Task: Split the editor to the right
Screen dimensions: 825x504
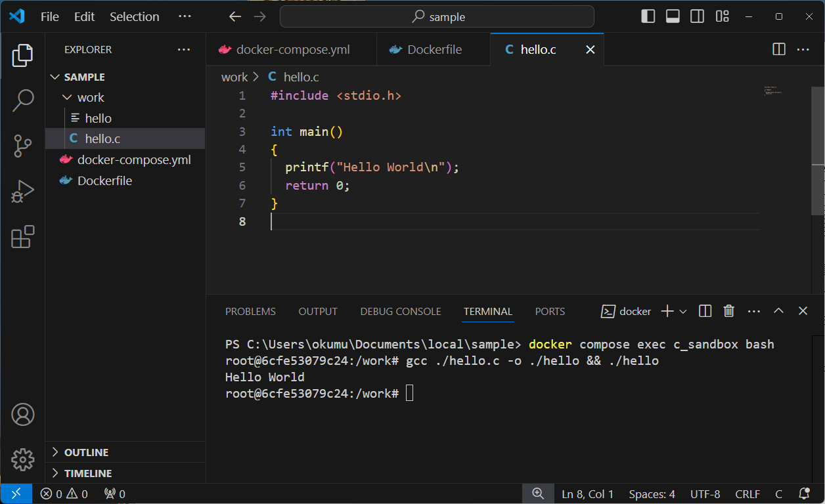Action: 779,49
